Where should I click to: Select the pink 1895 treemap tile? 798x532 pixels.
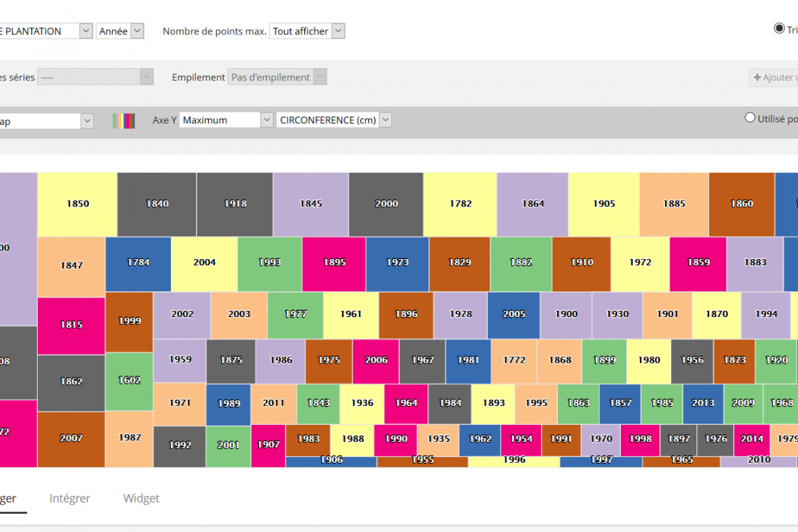coord(334,262)
